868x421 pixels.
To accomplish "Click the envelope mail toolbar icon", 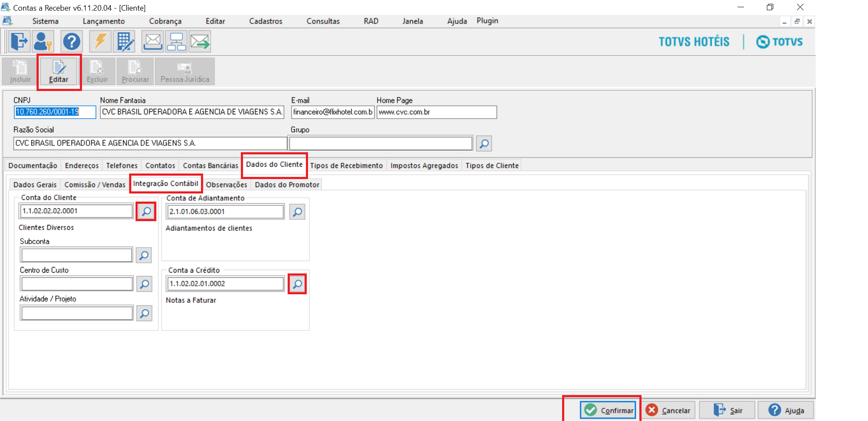I will [153, 42].
